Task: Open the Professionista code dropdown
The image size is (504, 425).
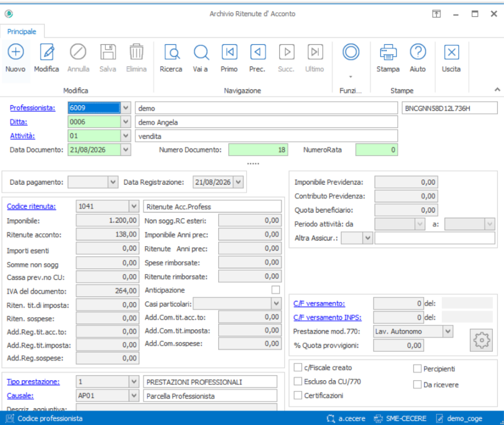Action: 126,107
